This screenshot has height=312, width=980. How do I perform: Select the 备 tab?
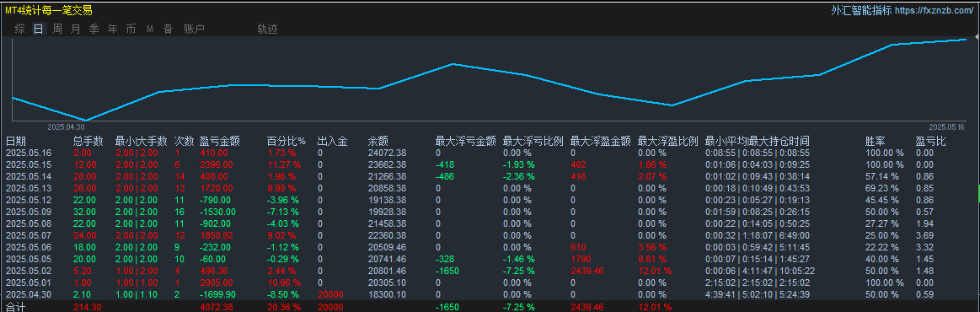coord(169,29)
